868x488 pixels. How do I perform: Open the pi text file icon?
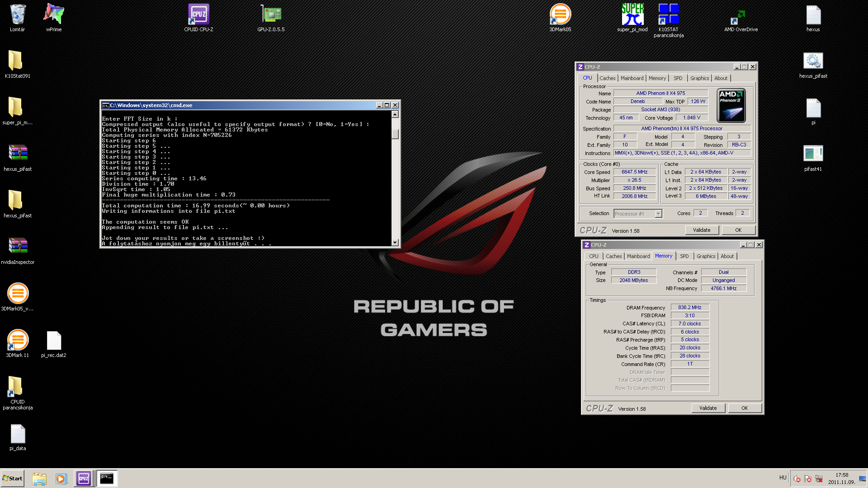[x=813, y=111]
